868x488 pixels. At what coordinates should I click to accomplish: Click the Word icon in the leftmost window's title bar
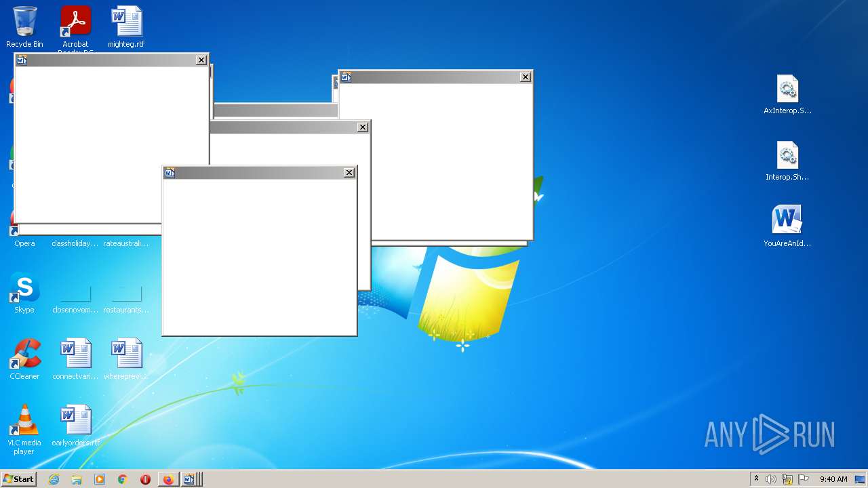tap(22, 60)
